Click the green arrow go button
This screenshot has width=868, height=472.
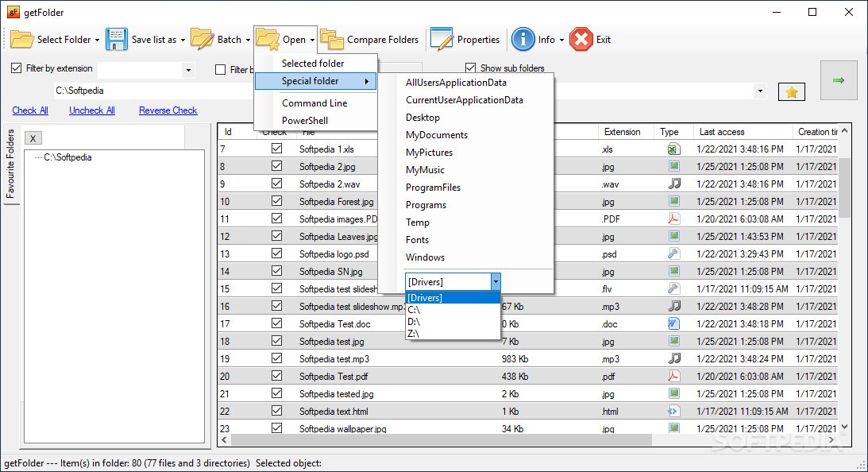click(x=839, y=80)
